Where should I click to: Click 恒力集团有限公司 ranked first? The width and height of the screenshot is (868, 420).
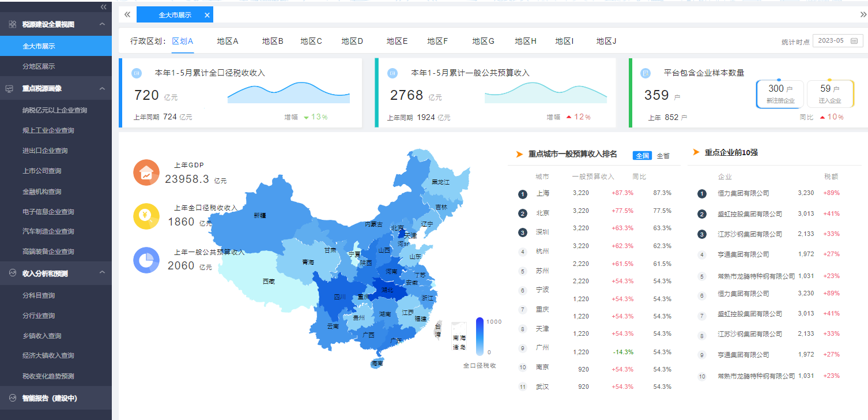pos(743,193)
